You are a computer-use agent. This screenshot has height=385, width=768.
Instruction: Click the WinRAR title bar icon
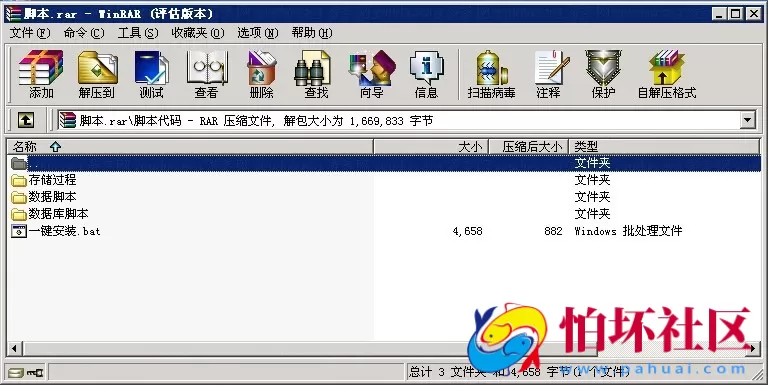[x=13, y=14]
